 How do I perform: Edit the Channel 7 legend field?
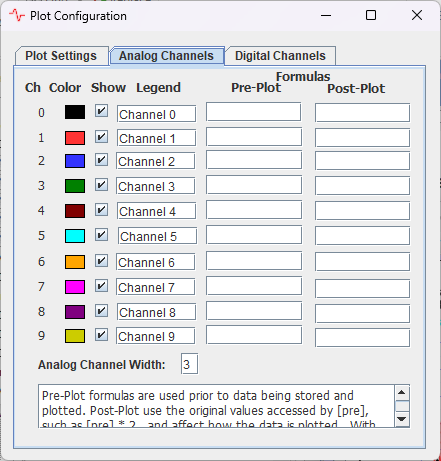(155, 287)
